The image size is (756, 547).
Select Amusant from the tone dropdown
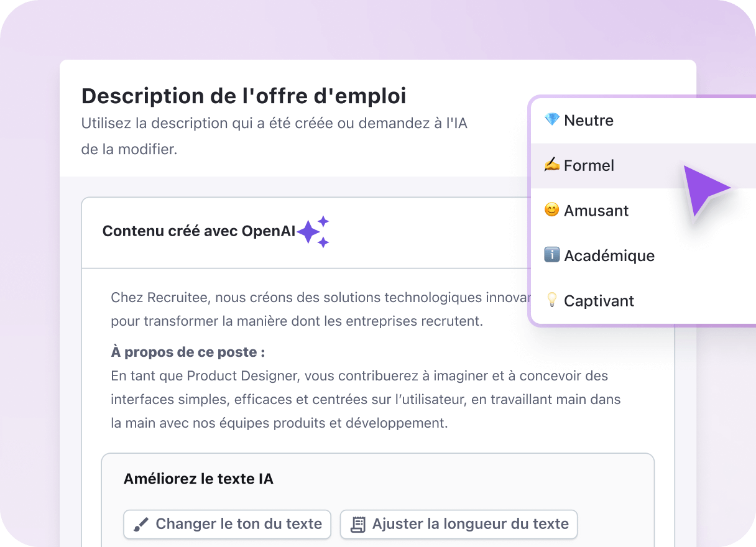[x=596, y=210]
